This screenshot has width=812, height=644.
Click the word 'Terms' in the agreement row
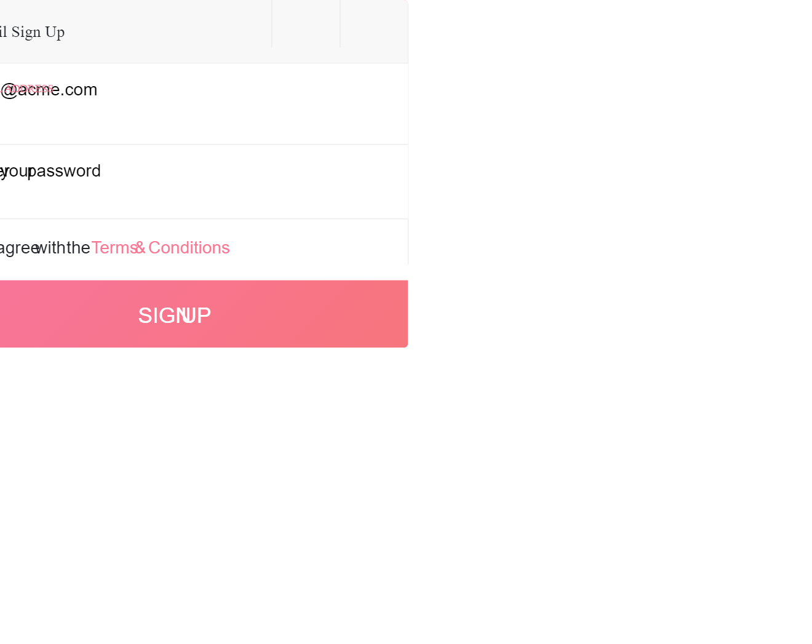[x=114, y=248]
